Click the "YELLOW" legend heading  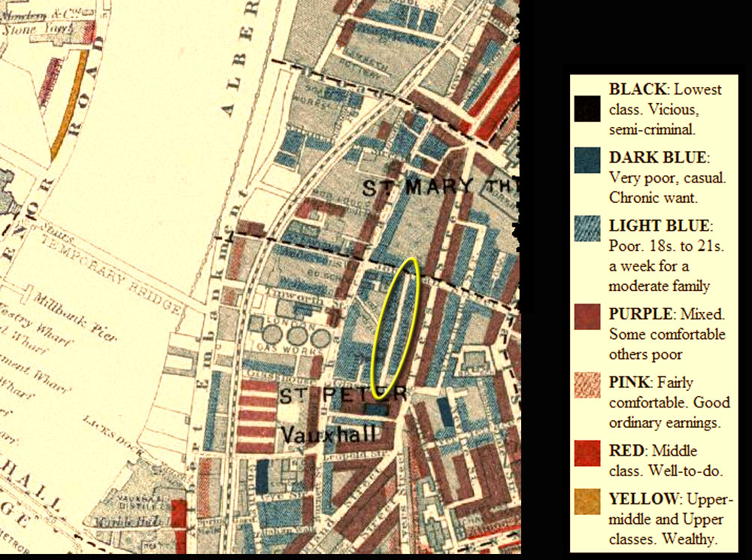click(x=643, y=498)
